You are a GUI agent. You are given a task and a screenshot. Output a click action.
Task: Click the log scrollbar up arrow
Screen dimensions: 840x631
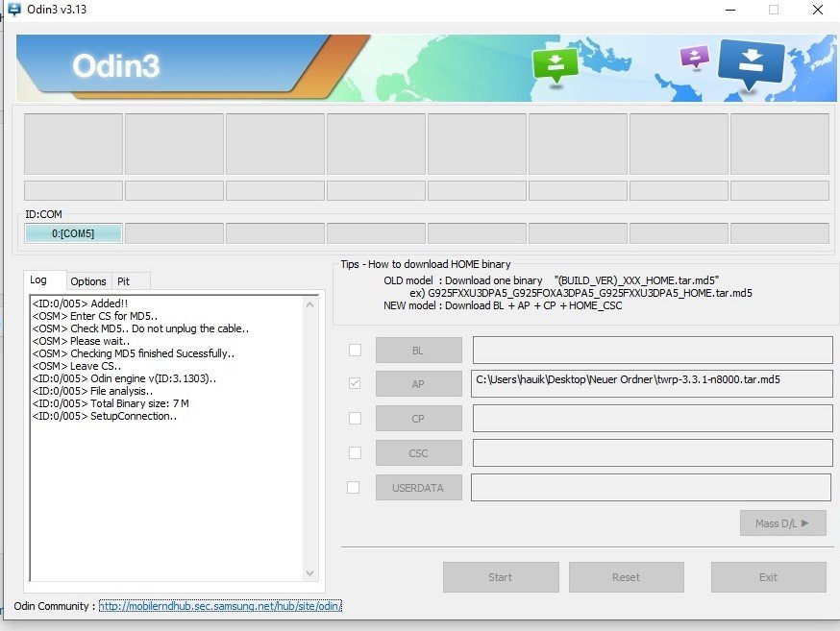click(x=309, y=304)
